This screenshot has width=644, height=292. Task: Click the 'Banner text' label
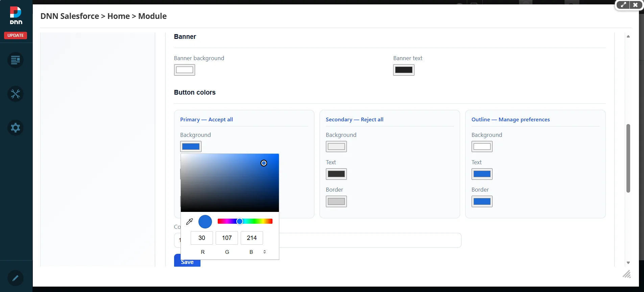408,58
